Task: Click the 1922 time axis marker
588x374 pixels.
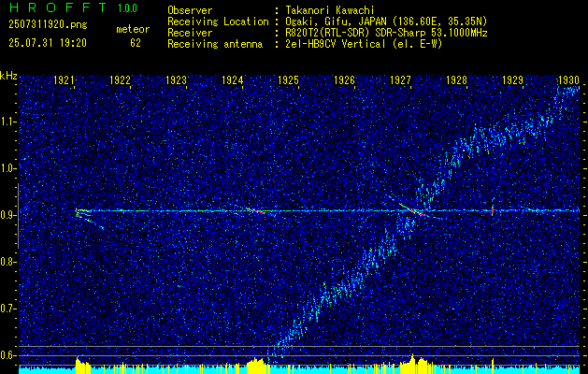Action: tap(120, 79)
